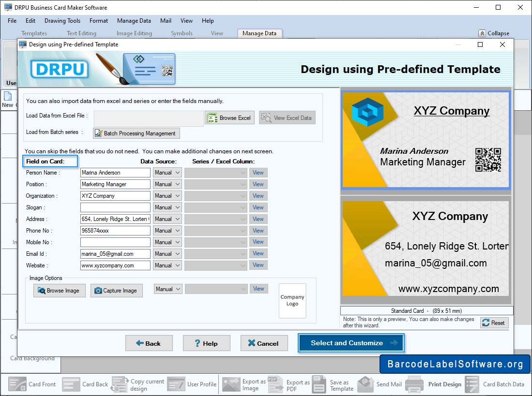Open Mobile No data source dropdown
This screenshot has width=532, height=396.
(x=167, y=242)
